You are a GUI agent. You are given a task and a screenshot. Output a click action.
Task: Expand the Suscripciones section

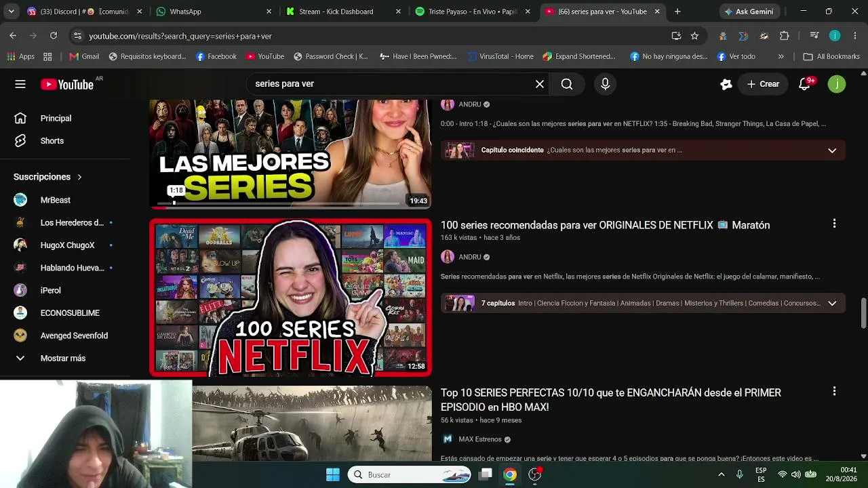(47, 177)
